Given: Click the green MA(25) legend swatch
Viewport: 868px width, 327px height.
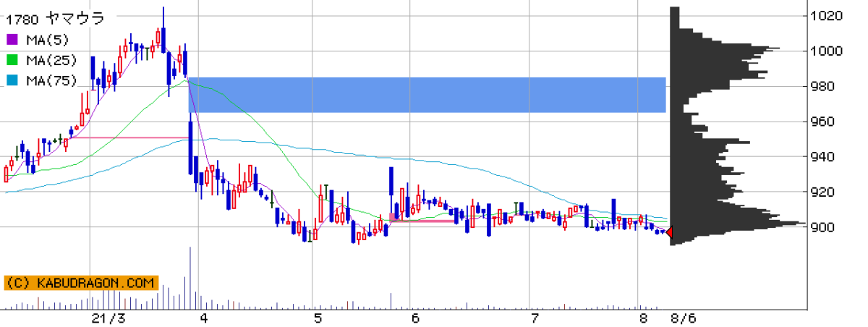Looking at the screenshot, I should [x=12, y=60].
